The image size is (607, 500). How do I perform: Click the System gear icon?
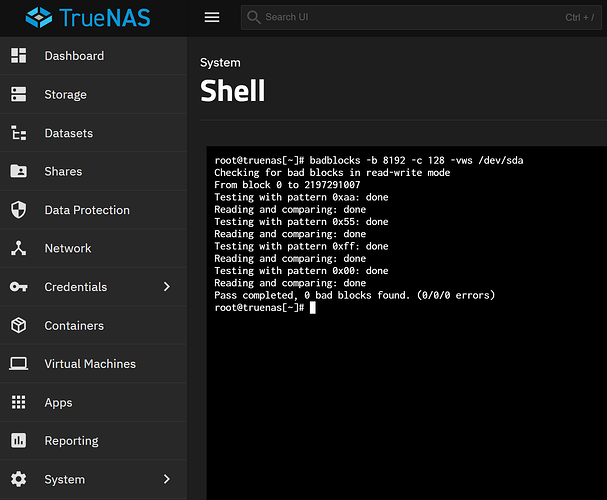[19, 479]
